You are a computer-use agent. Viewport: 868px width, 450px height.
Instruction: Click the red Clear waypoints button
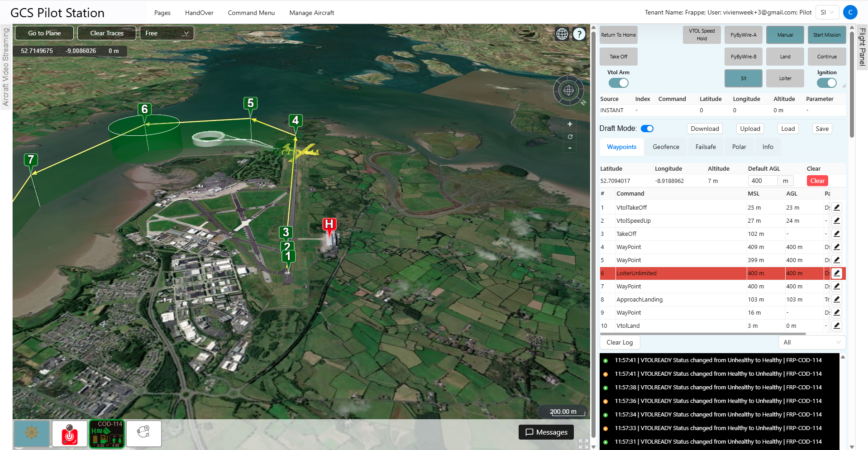[817, 181]
